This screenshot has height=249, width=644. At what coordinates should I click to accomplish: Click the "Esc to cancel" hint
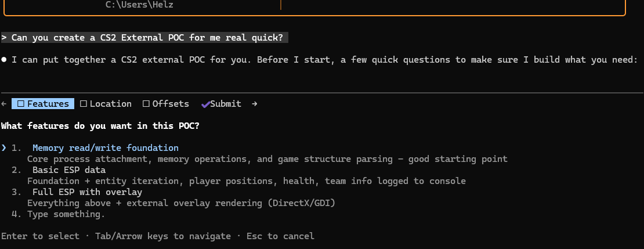point(280,236)
